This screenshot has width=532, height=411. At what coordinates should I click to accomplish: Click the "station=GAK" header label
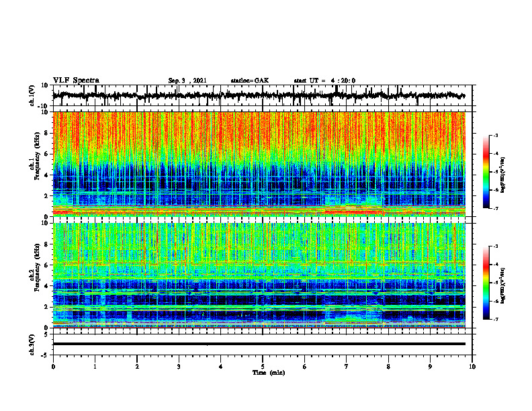point(250,81)
